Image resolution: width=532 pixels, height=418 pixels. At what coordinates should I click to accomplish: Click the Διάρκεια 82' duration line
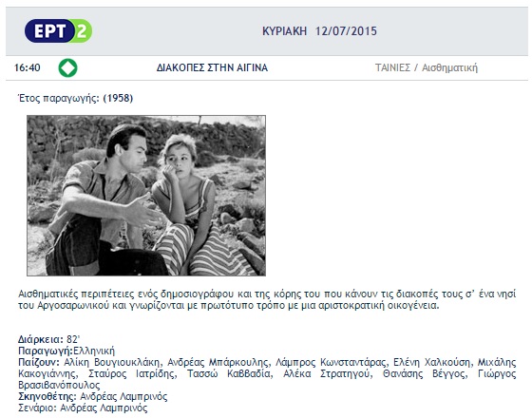tap(48, 340)
